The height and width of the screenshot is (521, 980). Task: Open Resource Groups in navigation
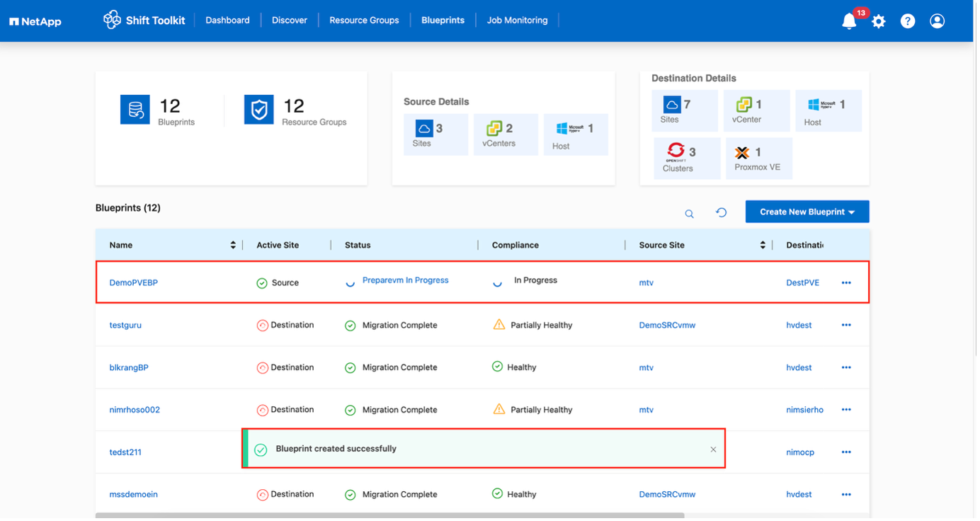tap(364, 21)
